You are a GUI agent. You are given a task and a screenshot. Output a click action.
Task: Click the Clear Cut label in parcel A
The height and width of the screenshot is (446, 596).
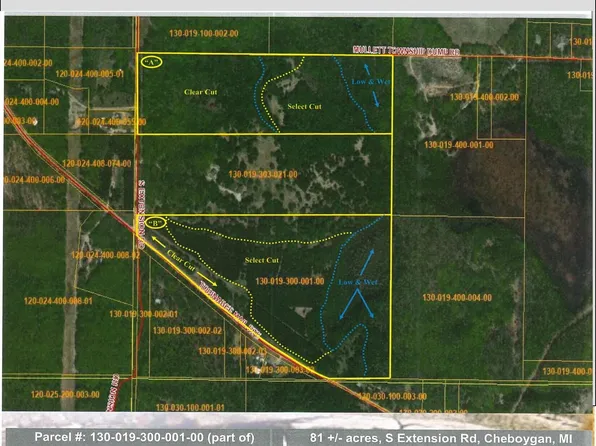point(200,92)
